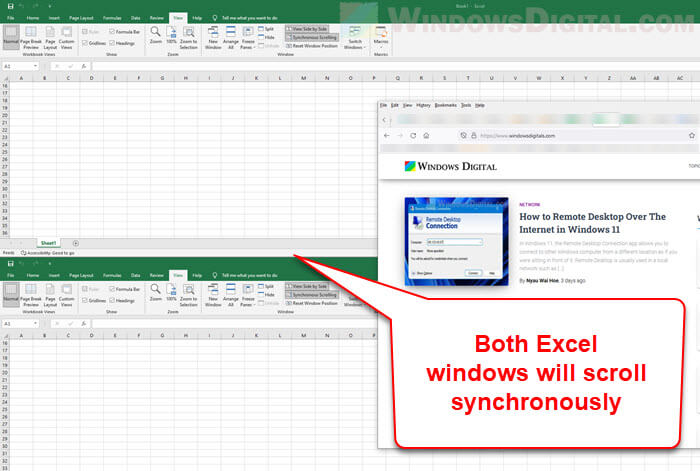Click Reset Window Position in top window
The height and width of the screenshot is (471, 700).
click(312, 46)
